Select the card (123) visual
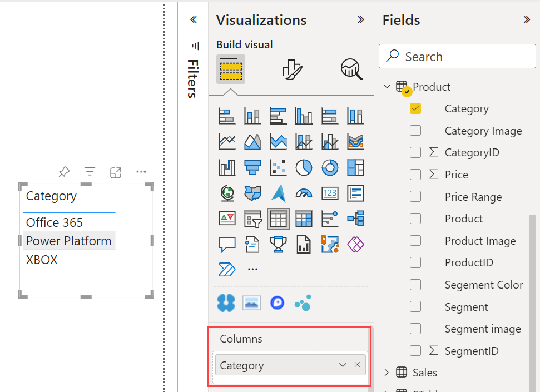This screenshot has width=540, height=392. [330, 193]
